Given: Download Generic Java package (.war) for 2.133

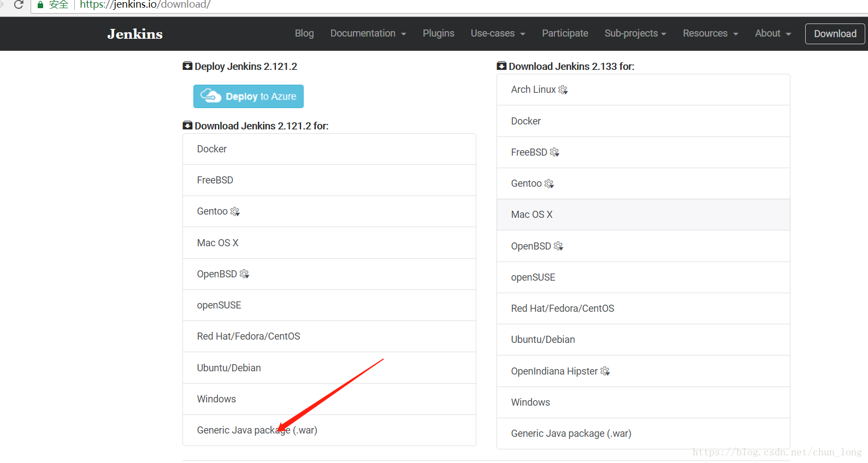Looking at the screenshot, I should [643, 434].
